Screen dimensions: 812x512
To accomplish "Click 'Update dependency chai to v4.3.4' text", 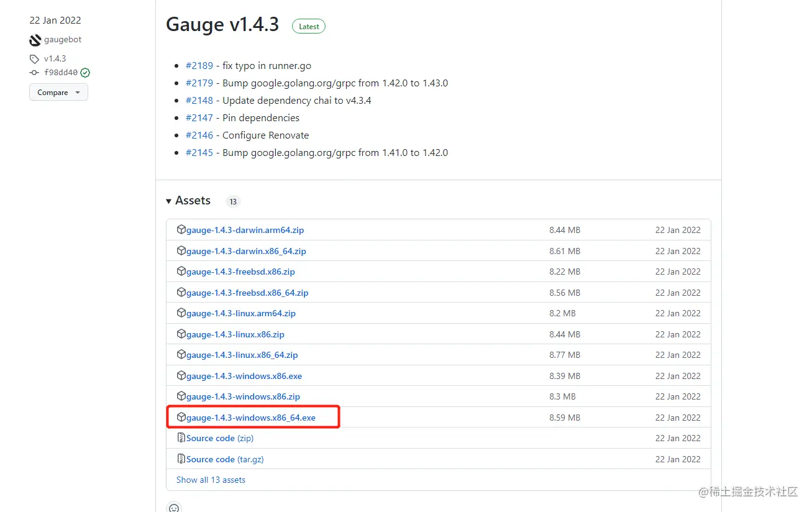I will point(297,100).
